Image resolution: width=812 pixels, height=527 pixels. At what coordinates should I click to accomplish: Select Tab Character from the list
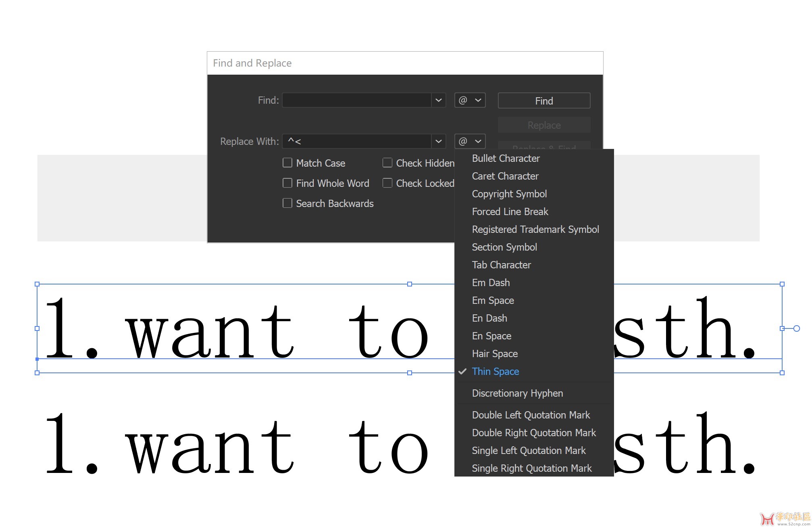[502, 265]
